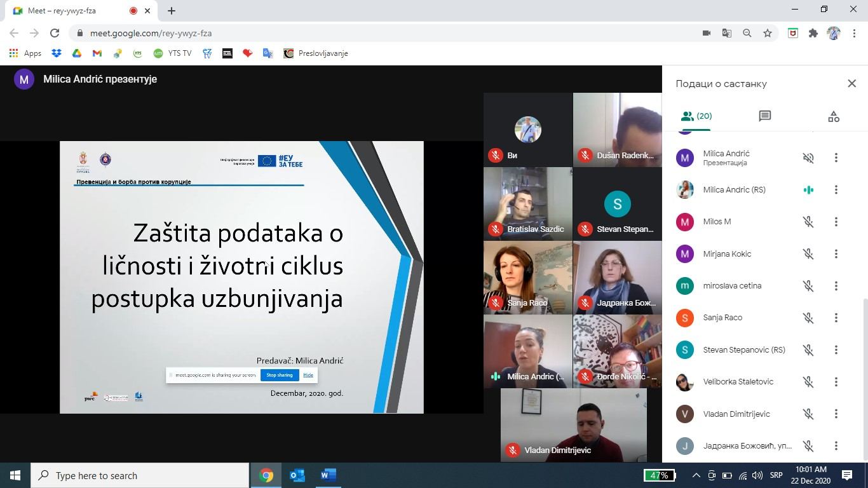Screen dimensions: 868x488
Task: Toggle mute for Stevan Stepanovic (RS)
Action: pos(808,349)
